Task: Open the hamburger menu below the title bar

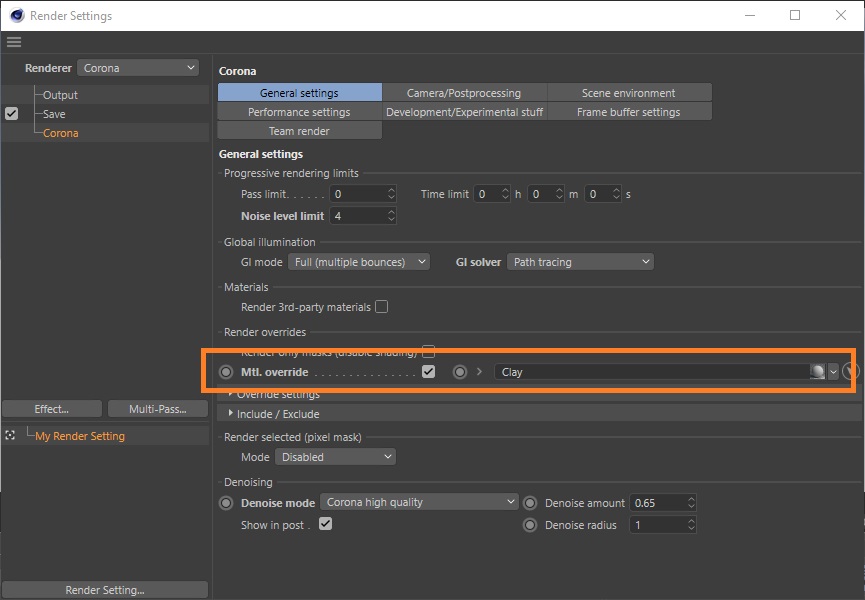Action: pos(13,42)
